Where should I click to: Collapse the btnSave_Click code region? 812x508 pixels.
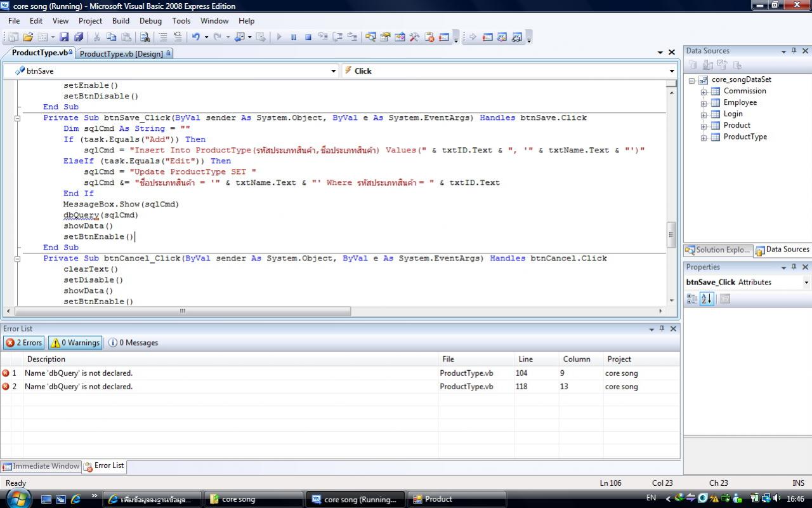tap(17, 118)
